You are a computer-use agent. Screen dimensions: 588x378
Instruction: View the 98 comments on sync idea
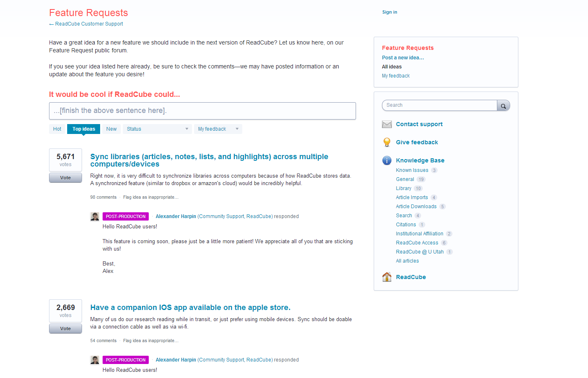(x=103, y=197)
